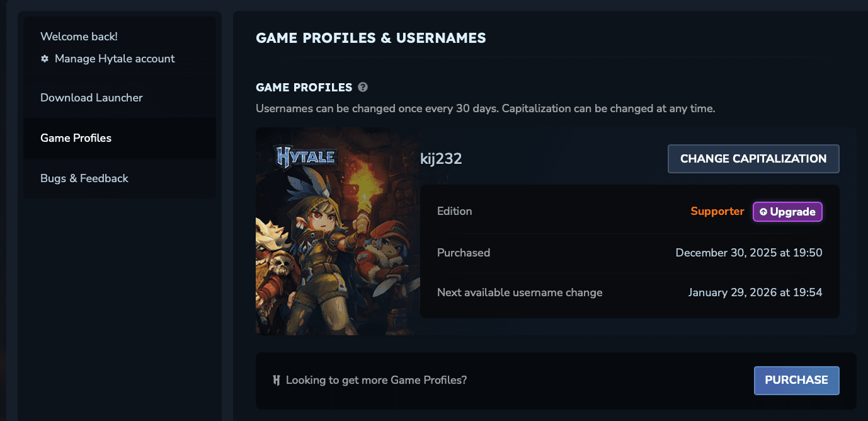Viewport: 868px width, 421px height.
Task: Click the kij232 username
Action: tap(442, 159)
